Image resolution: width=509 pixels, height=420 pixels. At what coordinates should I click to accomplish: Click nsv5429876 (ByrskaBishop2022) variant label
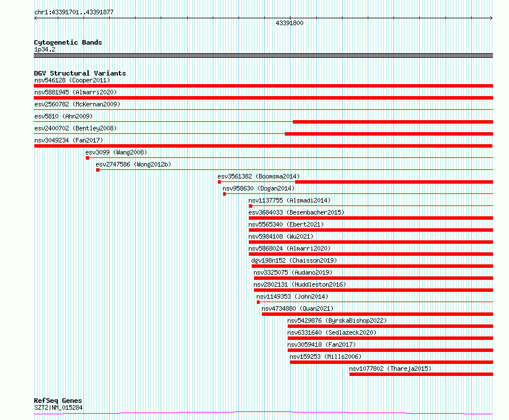coord(337,320)
